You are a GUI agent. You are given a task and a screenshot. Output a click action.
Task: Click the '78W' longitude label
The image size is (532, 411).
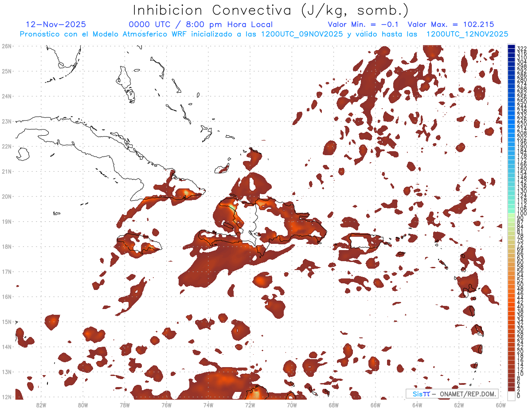[x=125, y=405]
